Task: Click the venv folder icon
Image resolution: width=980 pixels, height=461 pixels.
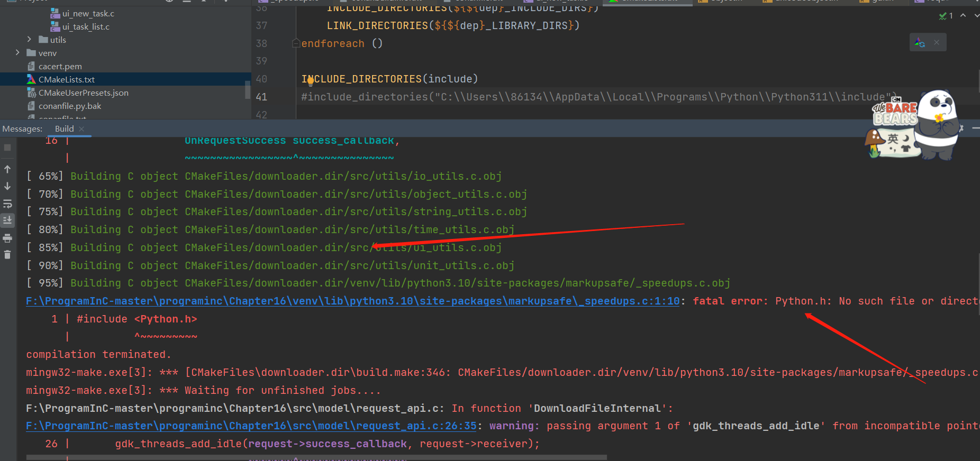Action: click(31, 52)
